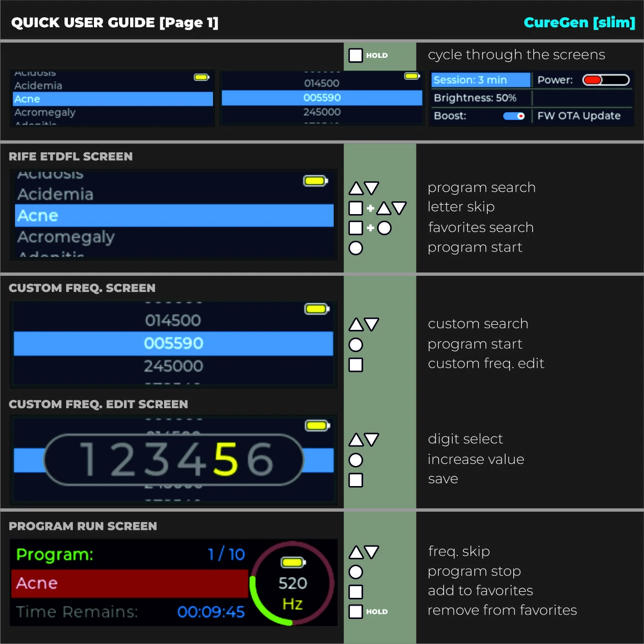
Task: Select the Session: 3 min setting
Action: [x=480, y=80]
